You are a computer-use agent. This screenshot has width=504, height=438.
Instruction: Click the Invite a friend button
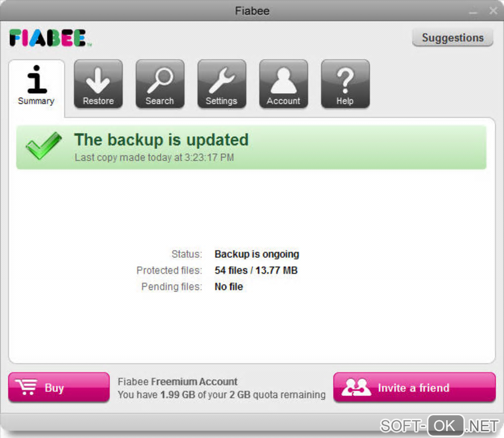(x=415, y=387)
